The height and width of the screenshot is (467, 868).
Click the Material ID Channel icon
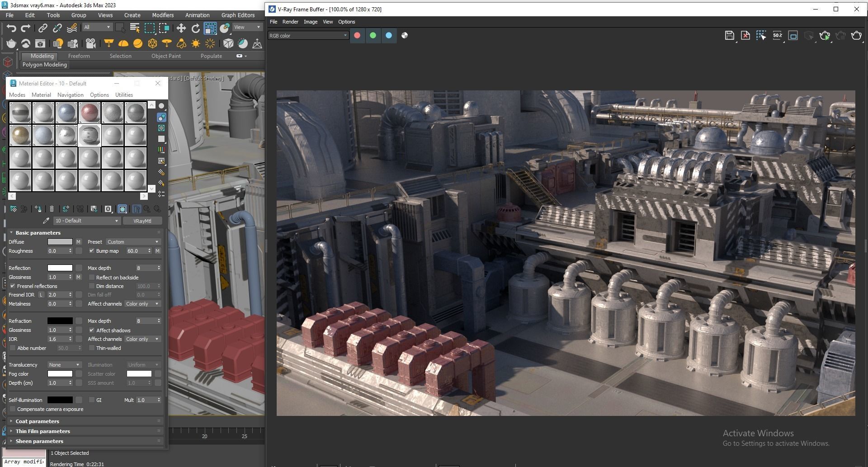[108, 209]
